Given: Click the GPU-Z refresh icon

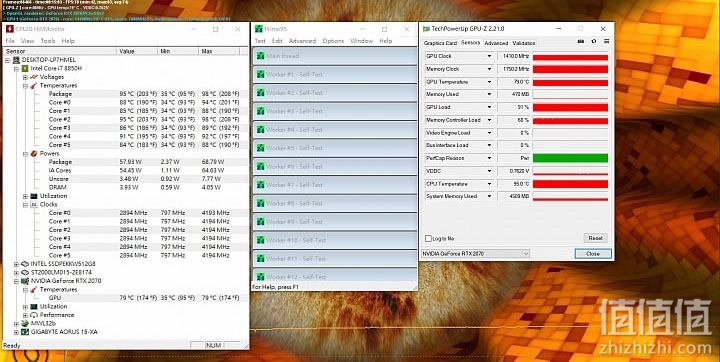Looking at the screenshot, I should point(594,41).
